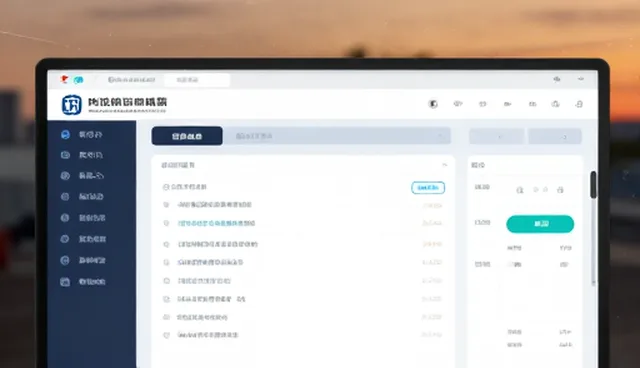Click the right grey button above right panel
The width and height of the screenshot is (640, 368).
[555, 136]
